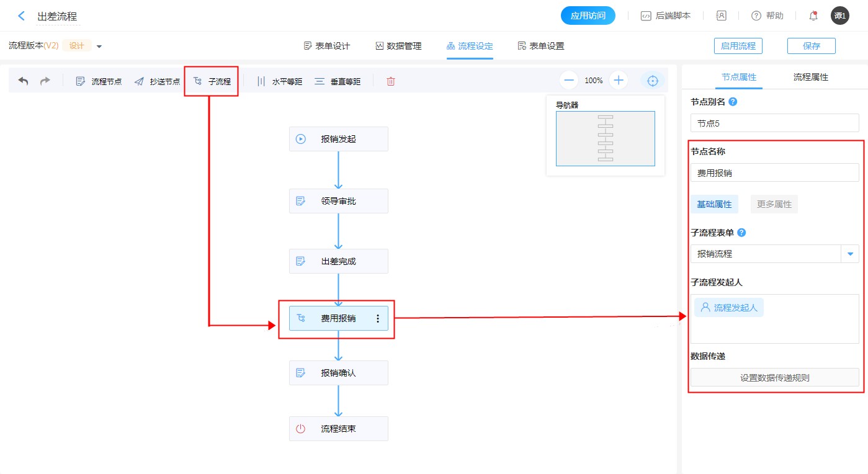
Task: Expand the 流程版本 V2 dropdown
Action: point(99,47)
